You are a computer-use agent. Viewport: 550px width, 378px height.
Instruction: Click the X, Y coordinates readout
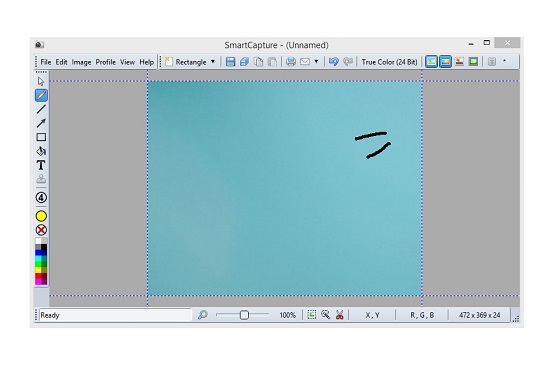coord(373,315)
